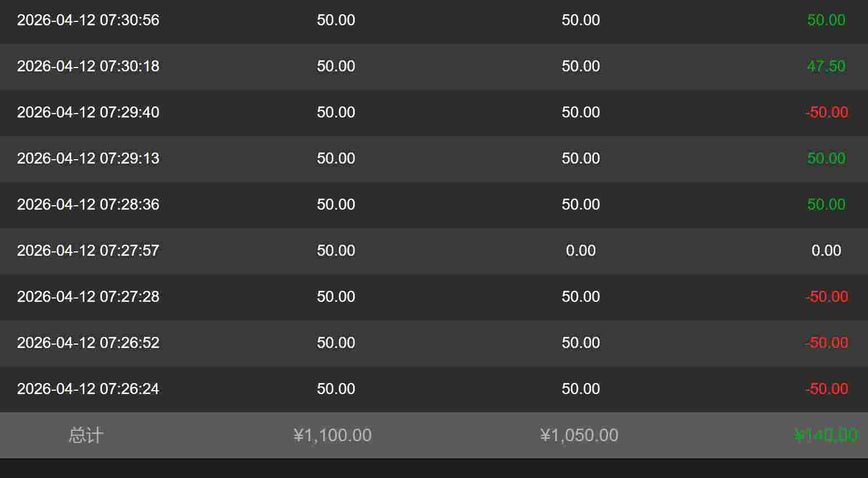This screenshot has height=478, width=868.
Task: Click the red -50.00 loss at 07:27:28
Action: [x=826, y=297]
